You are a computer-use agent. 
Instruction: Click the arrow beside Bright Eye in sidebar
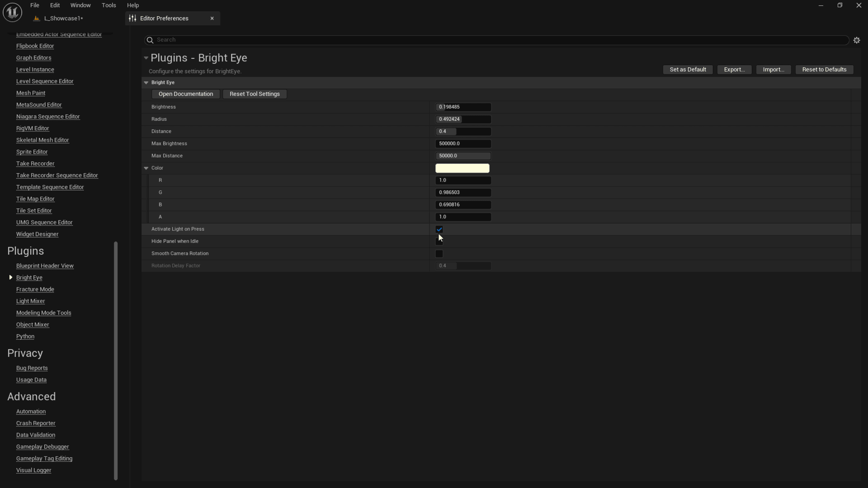[11, 277]
